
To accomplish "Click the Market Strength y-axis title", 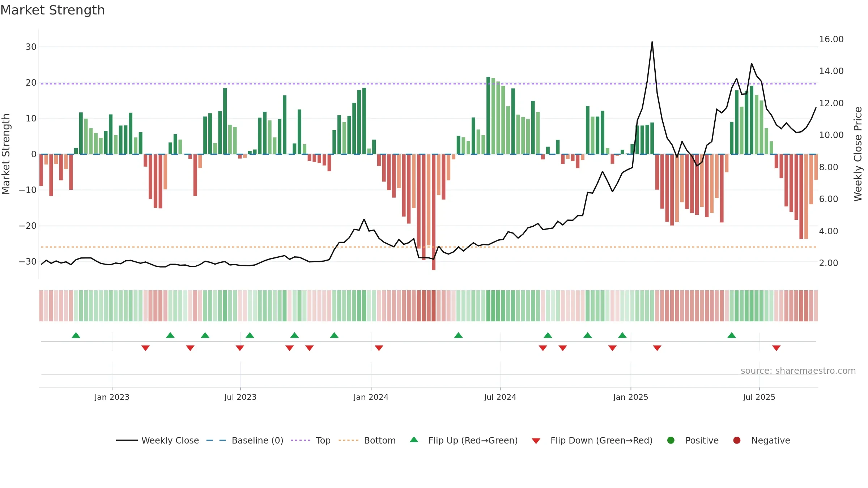I will click(x=6, y=154).
